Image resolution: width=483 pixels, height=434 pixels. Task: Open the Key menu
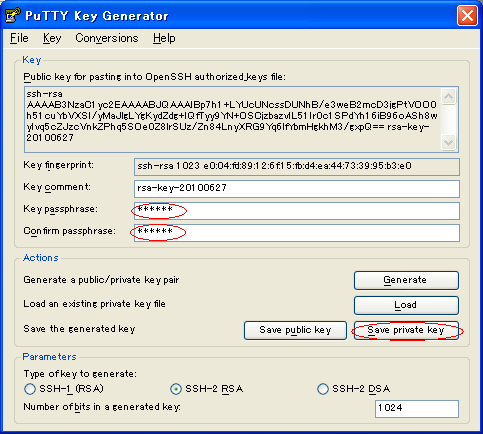[x=52, y=38]
